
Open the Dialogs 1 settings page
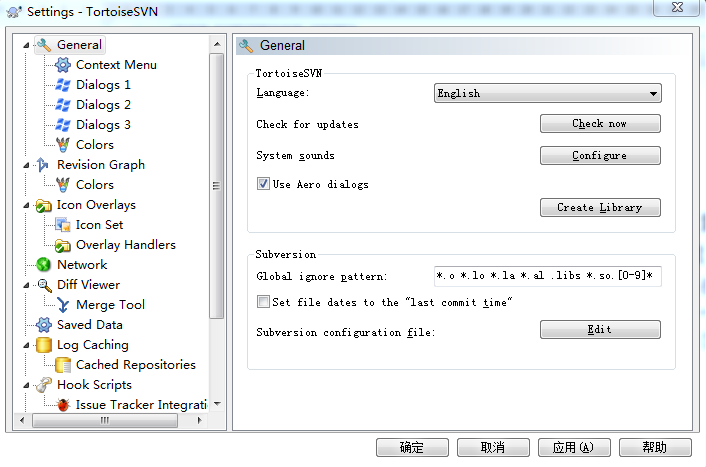coord(103,85)
